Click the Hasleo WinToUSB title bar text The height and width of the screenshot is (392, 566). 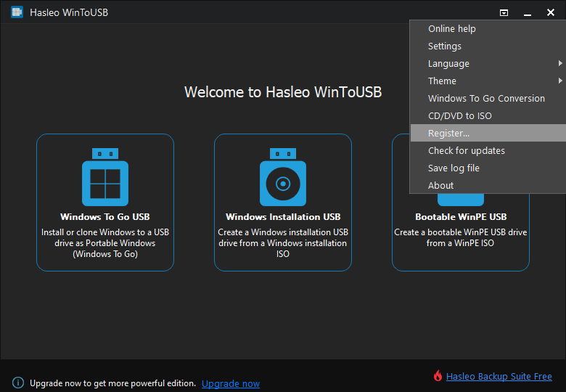(69, 12)
